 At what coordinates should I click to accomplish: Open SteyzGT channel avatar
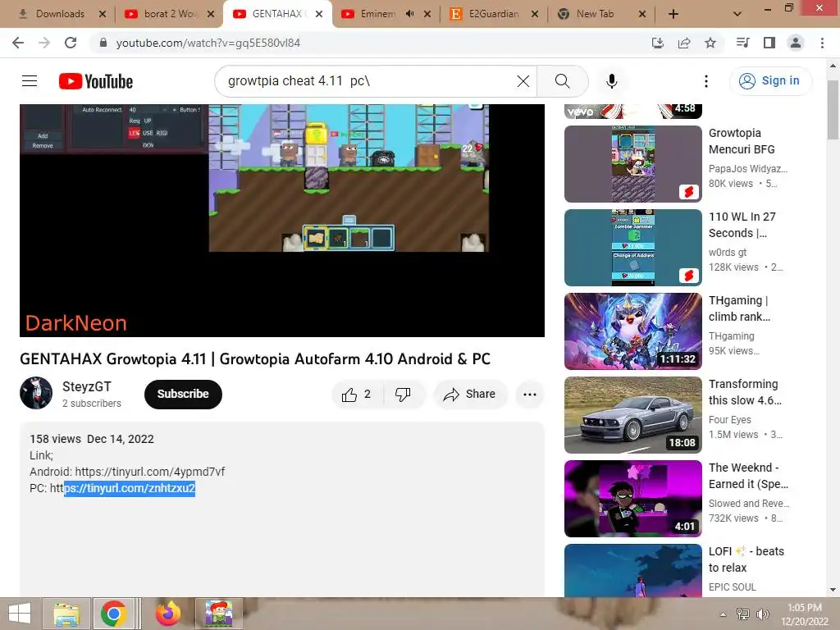[x=36, y=393]
